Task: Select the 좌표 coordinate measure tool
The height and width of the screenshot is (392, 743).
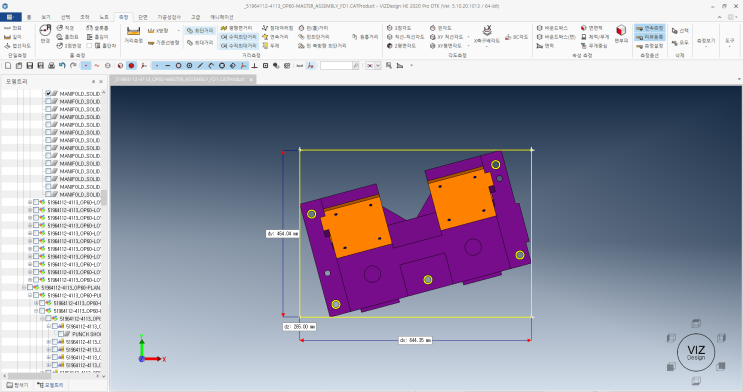Action: point(13,28)
